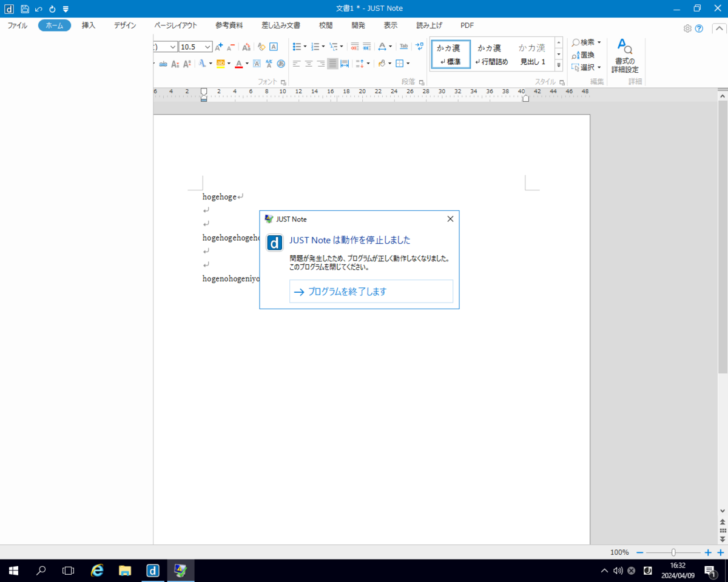Click the help question mark icon
Viewport: 728px width, 582px height.
pyautogui.click(x=699, y=28)
